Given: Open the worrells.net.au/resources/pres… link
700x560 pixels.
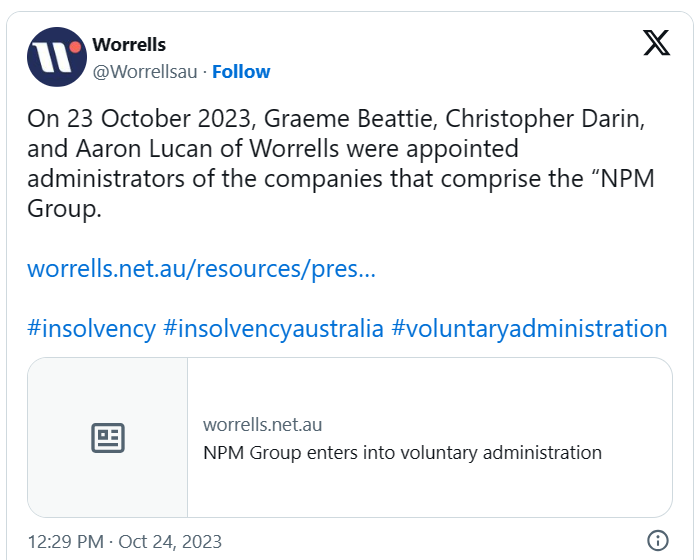Looking at the screenshot, I should click(201, 269).
